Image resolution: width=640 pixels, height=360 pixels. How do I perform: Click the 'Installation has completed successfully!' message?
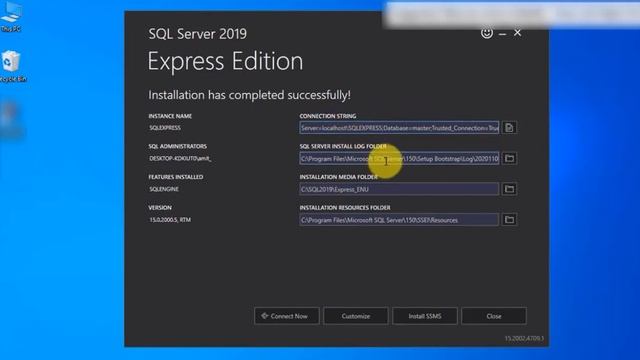click(249, 95)
